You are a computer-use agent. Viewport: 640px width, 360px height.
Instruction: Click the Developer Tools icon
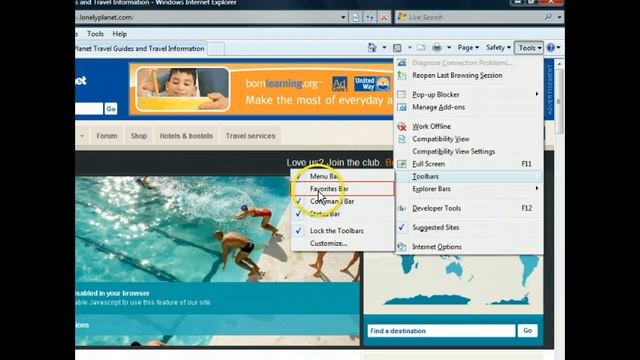(402, 208)
